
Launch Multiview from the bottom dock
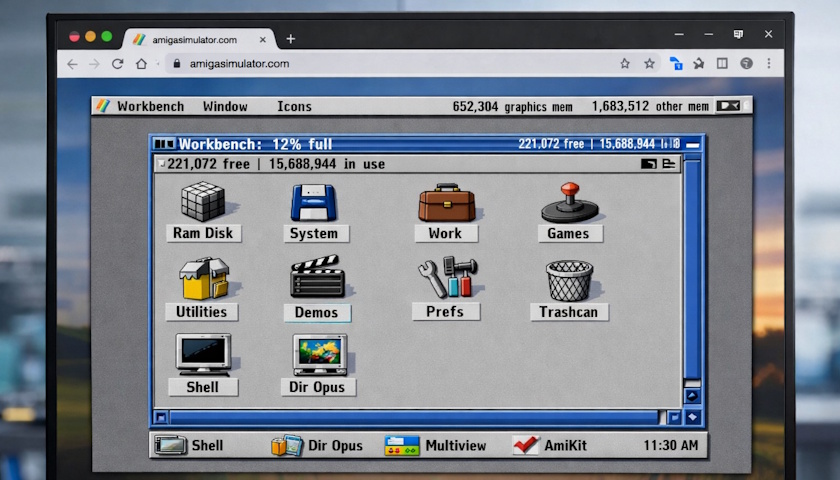click(x=435, y=445)
